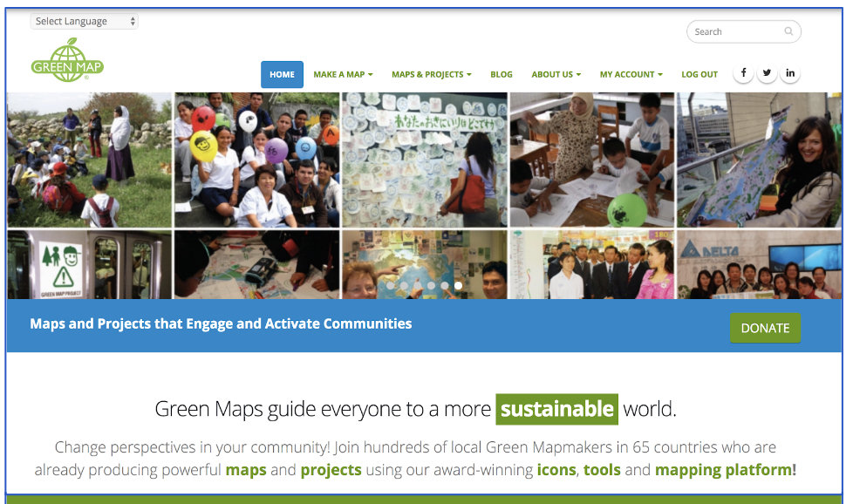Click the 'Maps and Projects that Engage' banner heading

(x=221, y=324)
